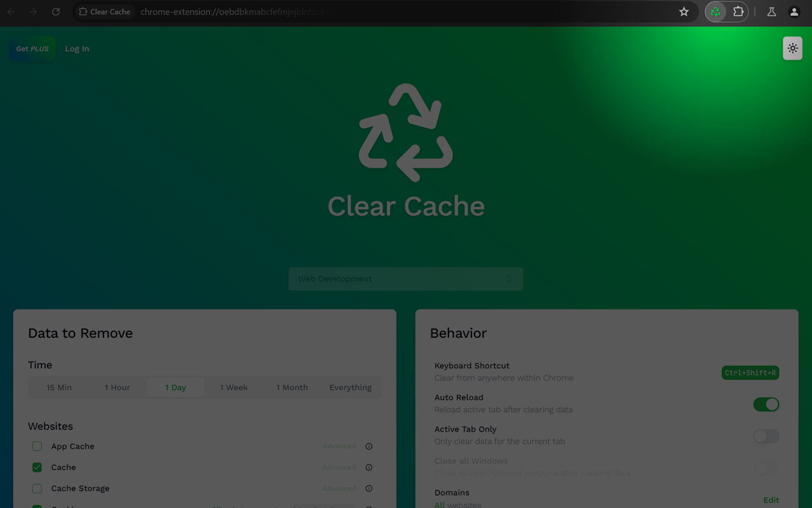Open the Web Development dropdown
The width and height of the screenshot is (812, 508).
pos(406,279)
